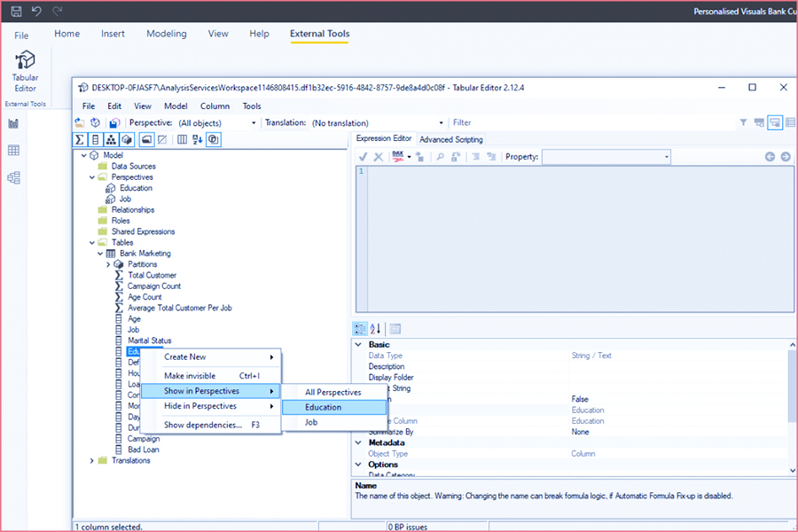
Task: Expand the Partitions node
Action: (x=108, y=264)
